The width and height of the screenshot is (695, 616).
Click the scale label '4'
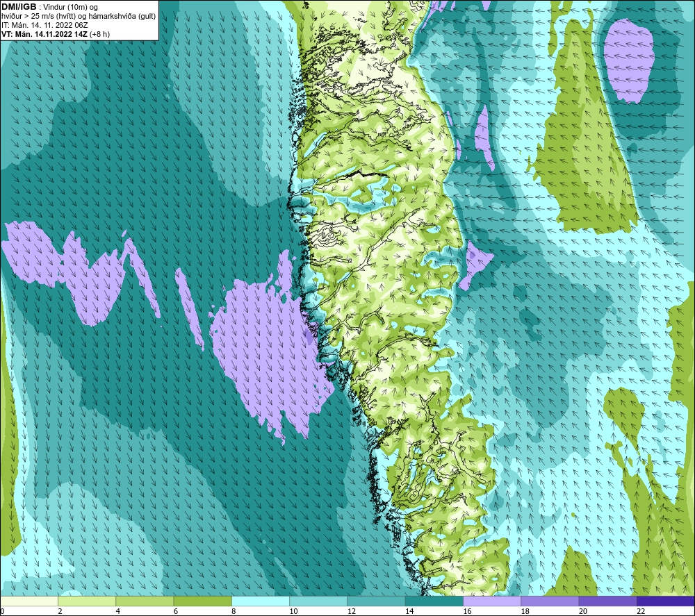point(118,612)
